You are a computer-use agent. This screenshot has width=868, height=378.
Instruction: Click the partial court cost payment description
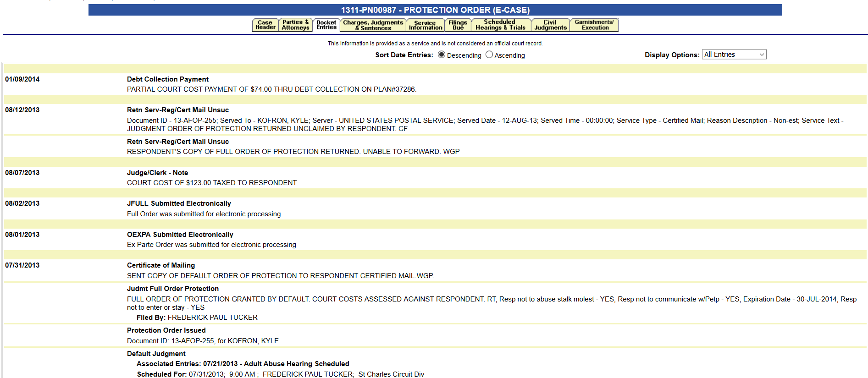click(272, 89)
